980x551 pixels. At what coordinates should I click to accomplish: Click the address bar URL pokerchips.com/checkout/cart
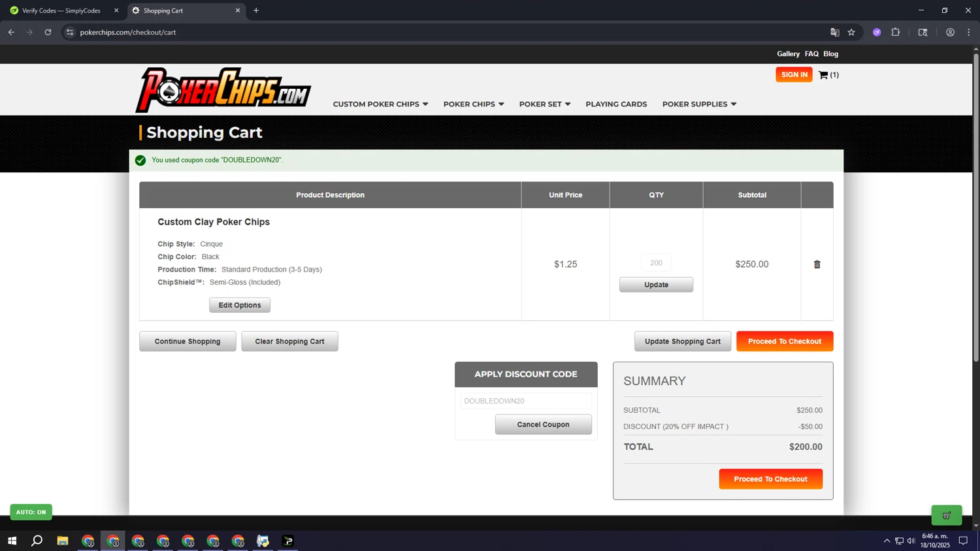pyautogui.click(x=128, y=32)
